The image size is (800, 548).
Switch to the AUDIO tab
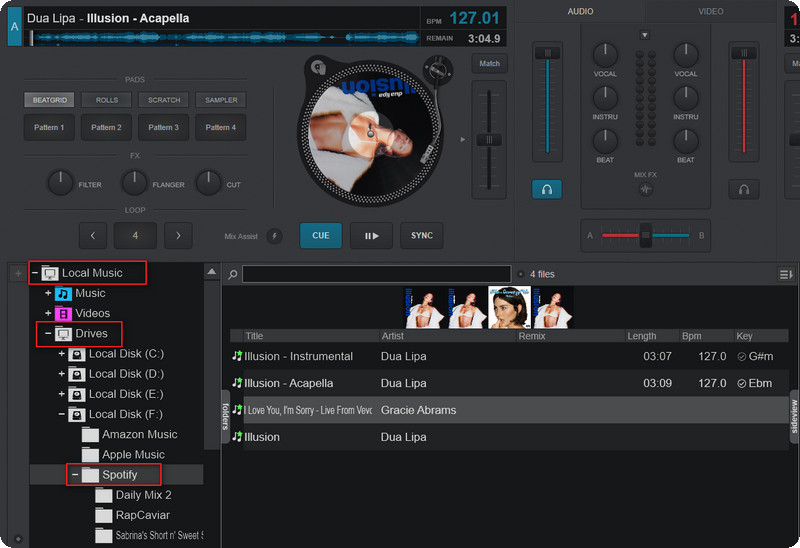580,11
